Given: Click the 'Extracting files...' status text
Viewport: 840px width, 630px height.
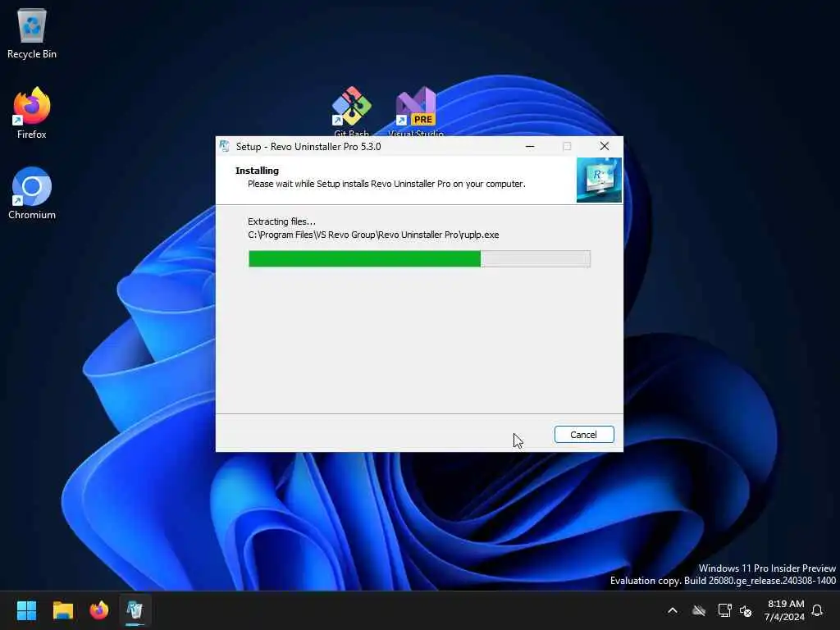Looking at the screenshot, I should tap(282, 221).
